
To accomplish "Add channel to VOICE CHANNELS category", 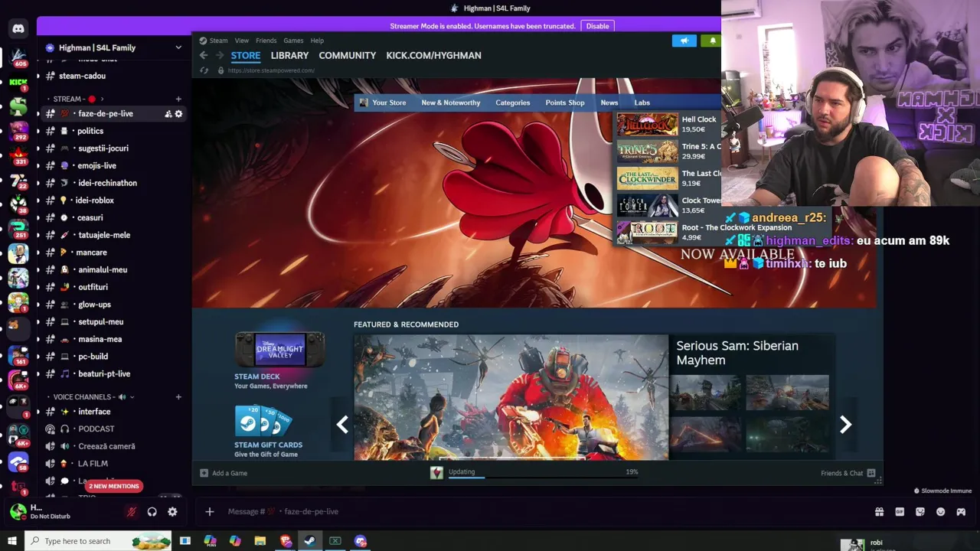I will pos(178,397).
